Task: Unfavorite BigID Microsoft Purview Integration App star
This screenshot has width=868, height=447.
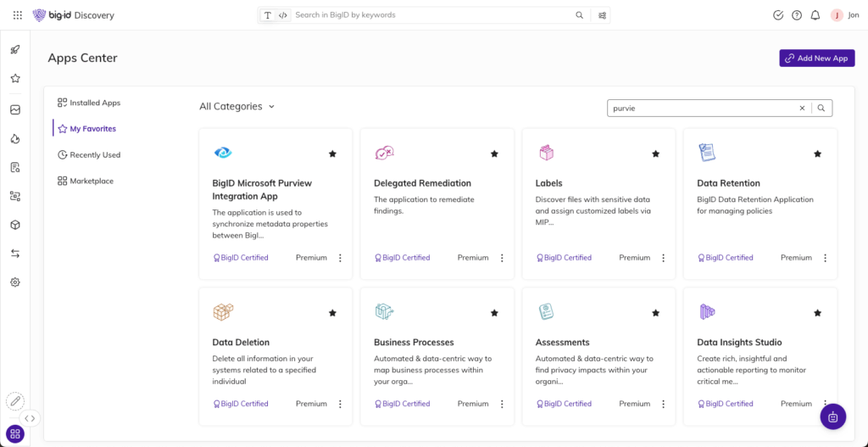Action: pos(332,154)
